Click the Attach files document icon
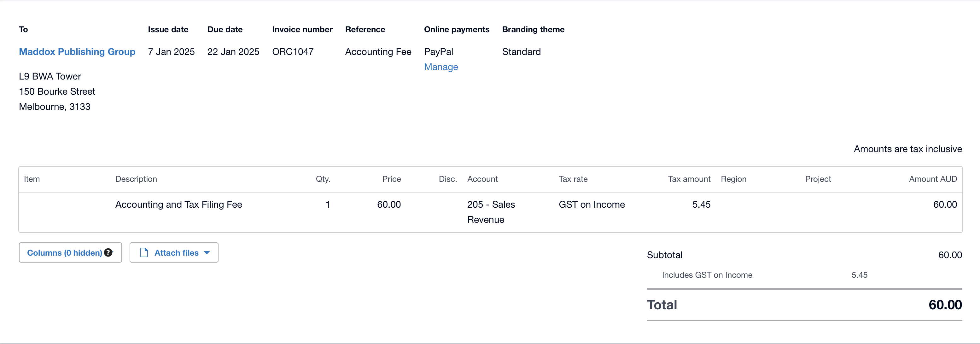Viewport: 980px width, 344px height. click(144, 252)
